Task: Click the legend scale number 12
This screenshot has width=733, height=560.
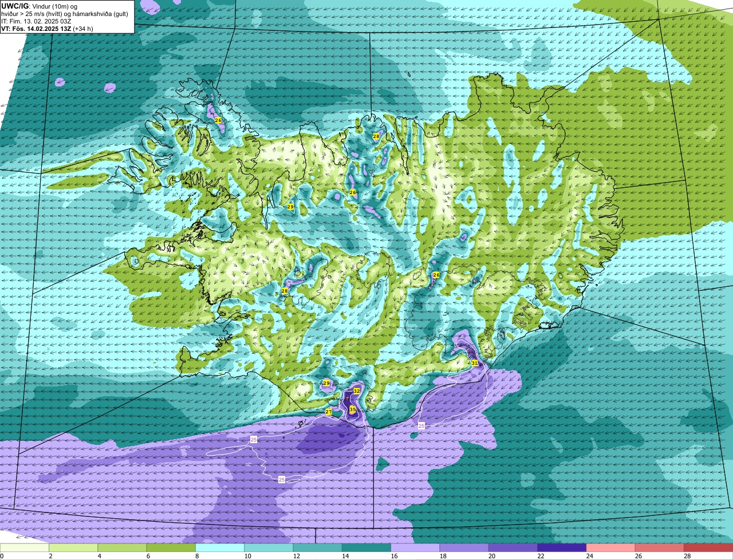Action: (296, 556)
